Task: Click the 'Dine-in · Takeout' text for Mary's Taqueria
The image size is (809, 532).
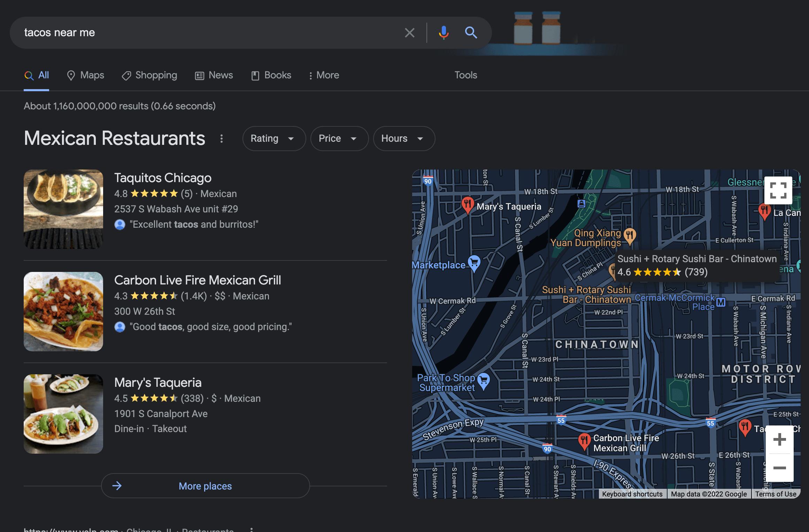Action: [x=151, y=429]
